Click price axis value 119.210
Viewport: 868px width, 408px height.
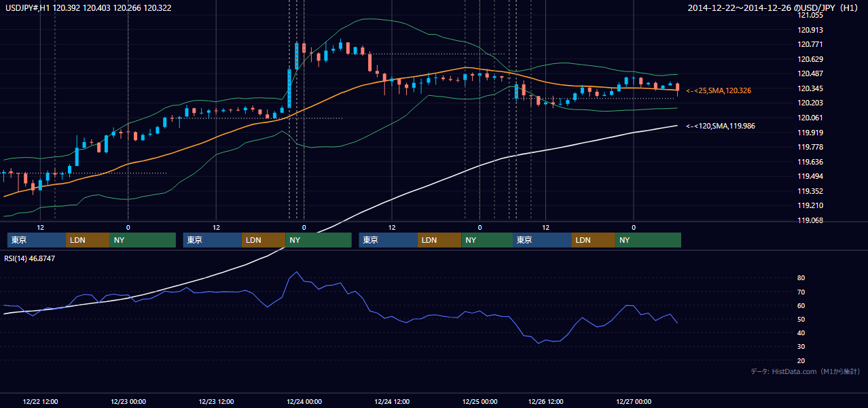coord(811,205)
